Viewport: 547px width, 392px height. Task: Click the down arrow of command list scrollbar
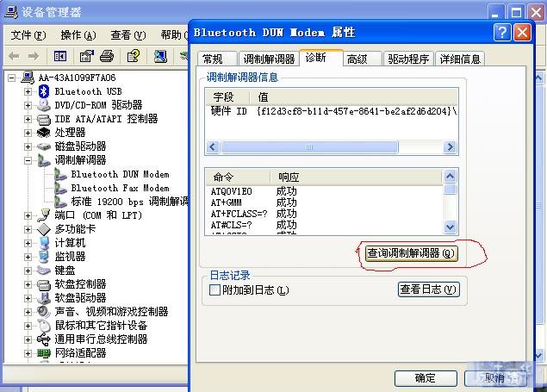(x=450, y=227)
